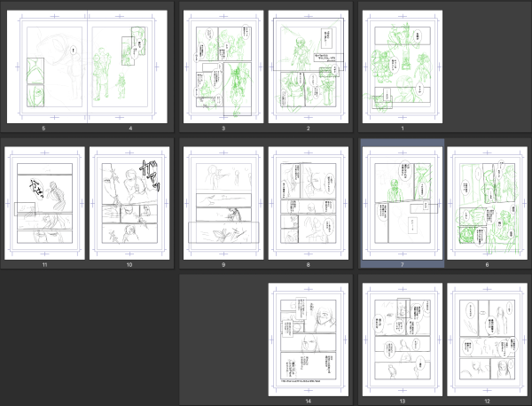Screen dimensions: 532x406
Task: Select page 13 thumbnail
Action: click(403, 340)
